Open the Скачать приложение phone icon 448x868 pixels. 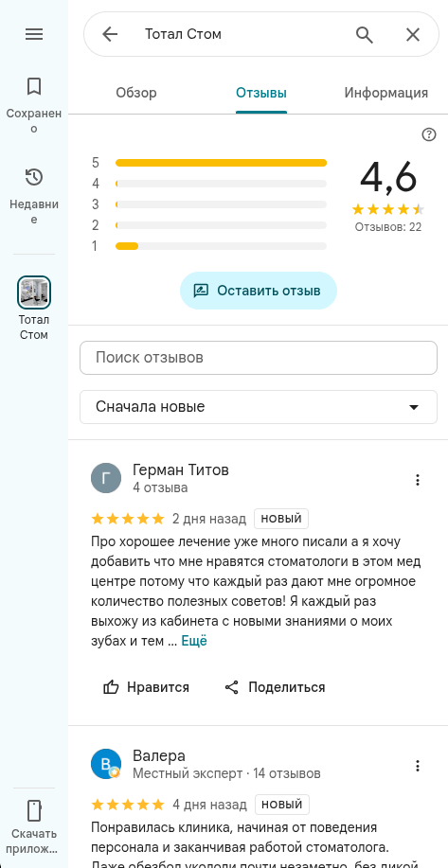pos(34,810)
